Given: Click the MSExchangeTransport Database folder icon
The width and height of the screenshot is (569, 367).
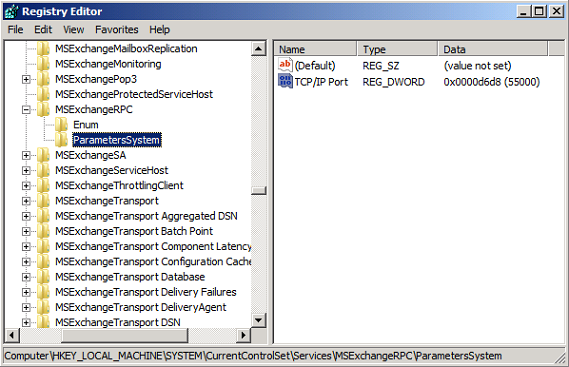Looking at the screenshot, I should click(43, 277).
